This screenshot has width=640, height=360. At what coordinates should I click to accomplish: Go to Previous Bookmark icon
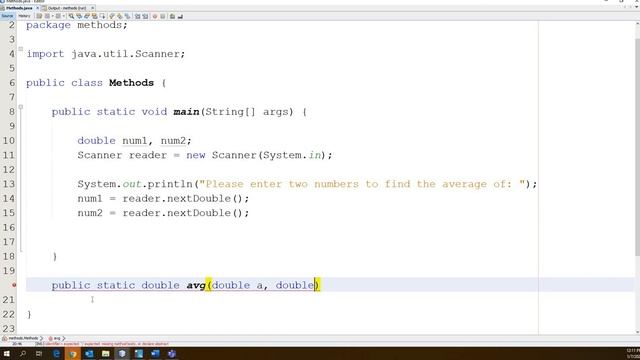tap(111, 16)
